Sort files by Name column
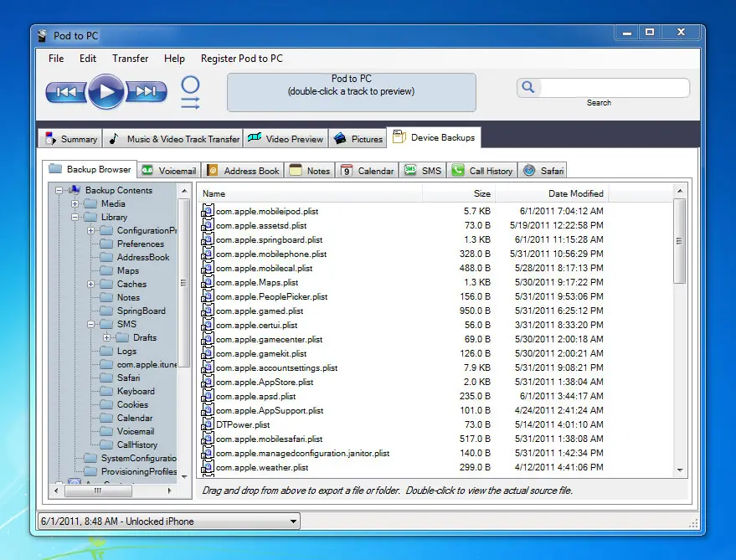Viewport: 736px width, 560px height. click(310, 193)
